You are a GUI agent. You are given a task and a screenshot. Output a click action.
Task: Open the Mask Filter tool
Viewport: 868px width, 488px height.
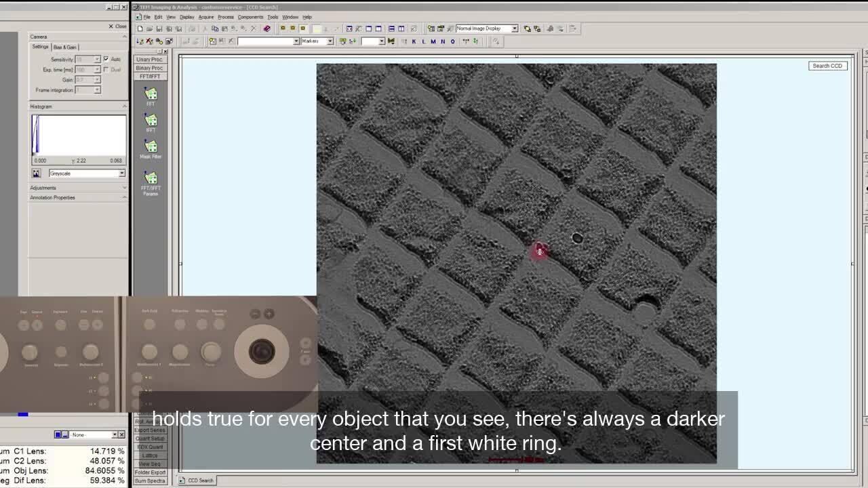tap(151, 146)
